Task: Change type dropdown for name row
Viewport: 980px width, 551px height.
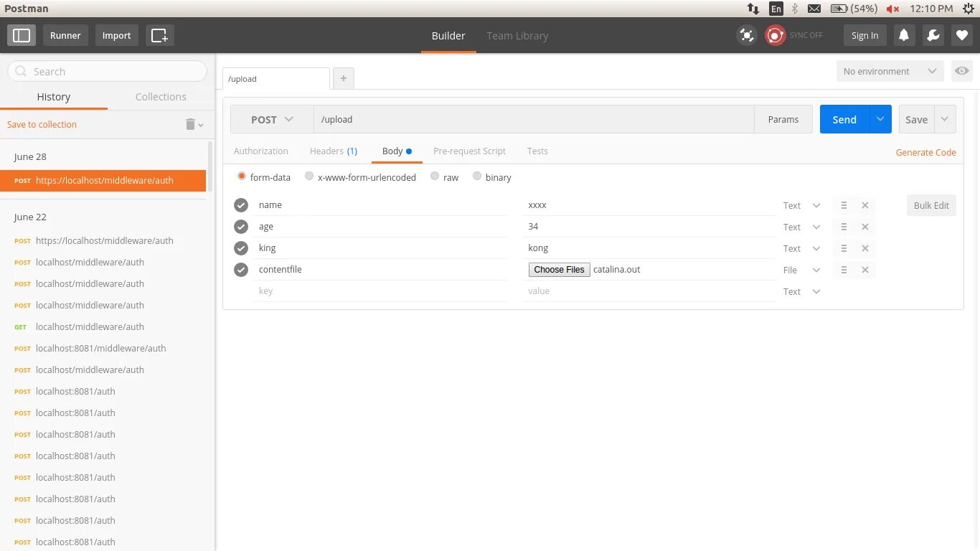Action: pos(801,205)
